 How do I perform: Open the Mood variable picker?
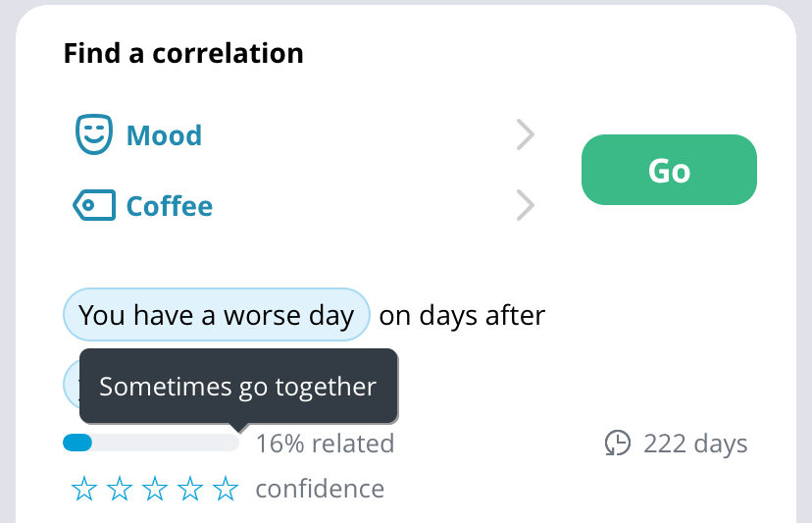tap(304, 134)
